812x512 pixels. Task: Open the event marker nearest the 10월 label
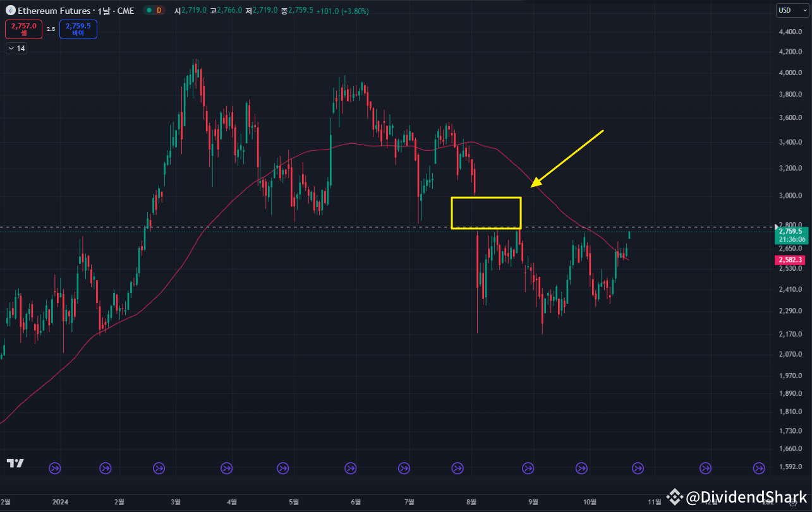point(581,468)
